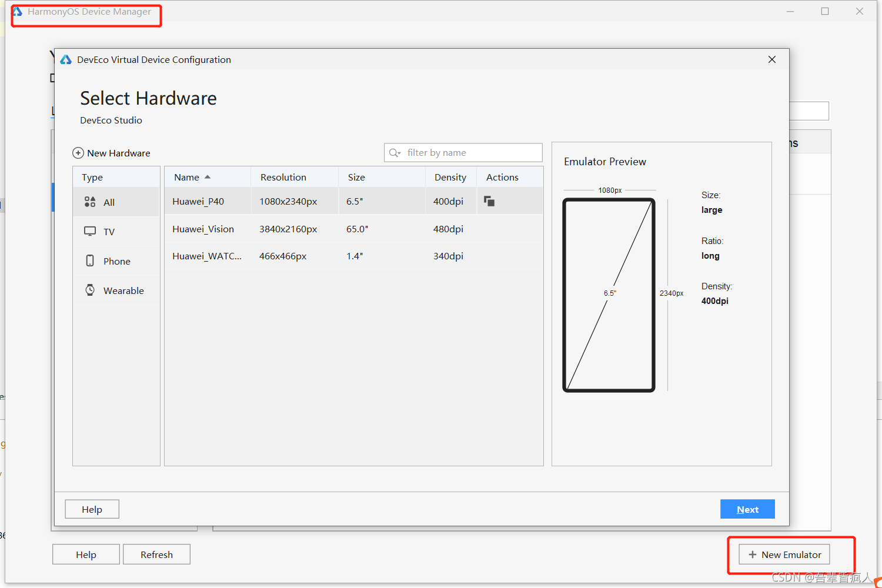This screenshot has width=882, height=588.
Task: Click Next button in the dialog
Action: click(x=747, y=509)
